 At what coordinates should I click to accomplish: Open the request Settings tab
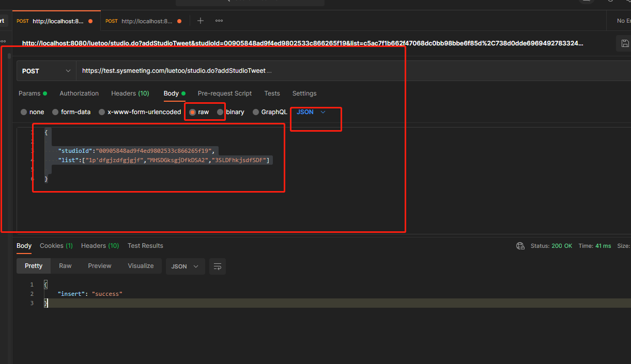point(304,93)
